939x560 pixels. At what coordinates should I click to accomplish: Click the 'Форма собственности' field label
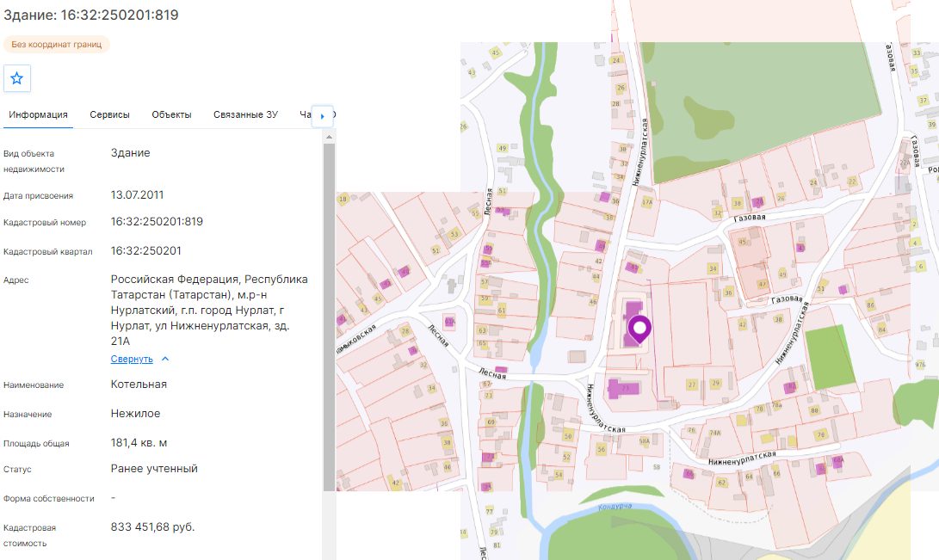coord(49,499)
